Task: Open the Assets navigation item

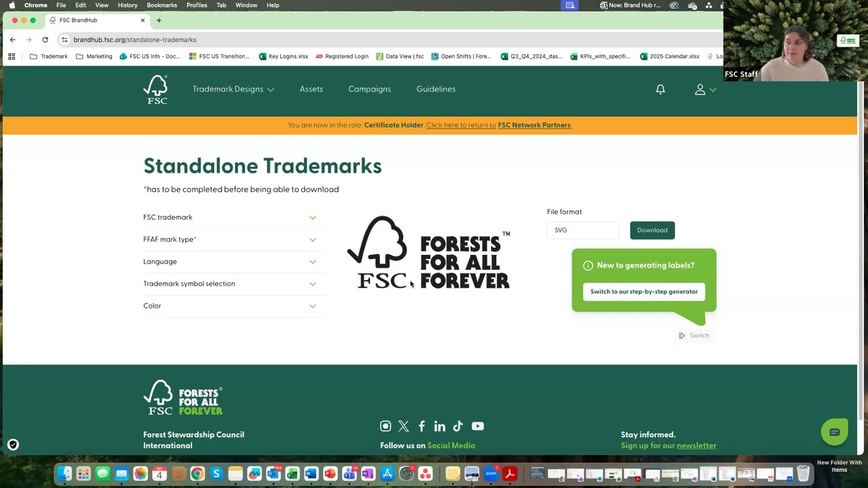Action: click(311, 89)
